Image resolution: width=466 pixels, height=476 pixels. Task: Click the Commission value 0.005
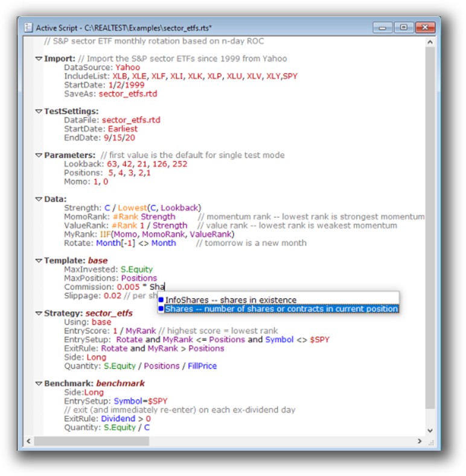128,287
